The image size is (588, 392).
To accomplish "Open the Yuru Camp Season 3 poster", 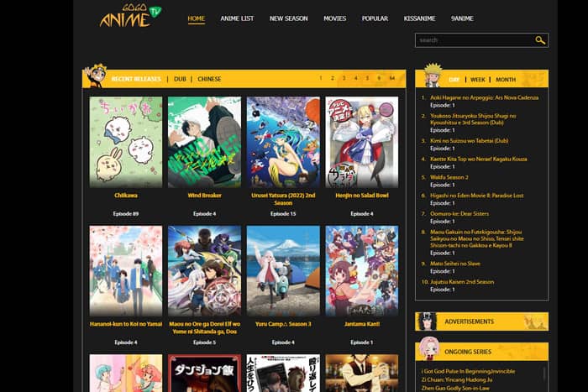I will tap(283, 271).
